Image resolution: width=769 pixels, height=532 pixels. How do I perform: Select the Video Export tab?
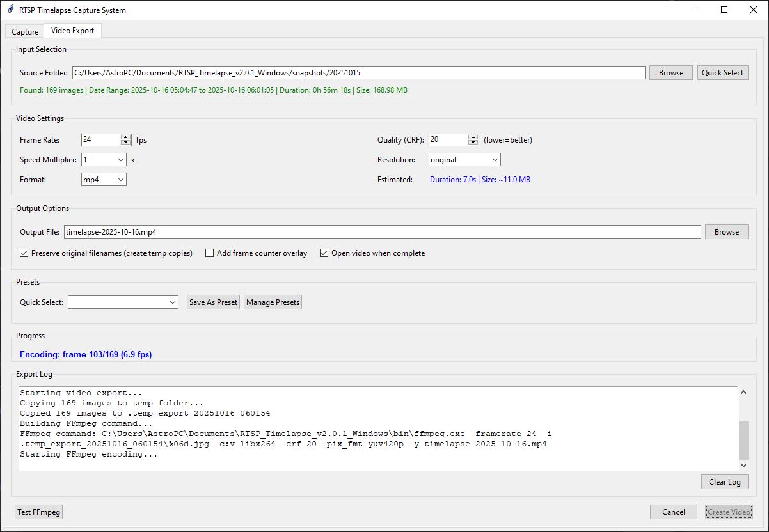[x=72, y=30]
